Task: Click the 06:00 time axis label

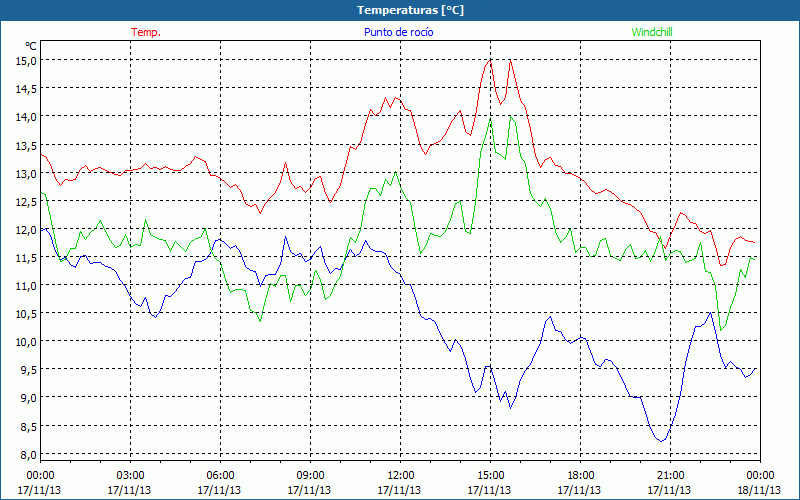Action: tap(220, 476)
